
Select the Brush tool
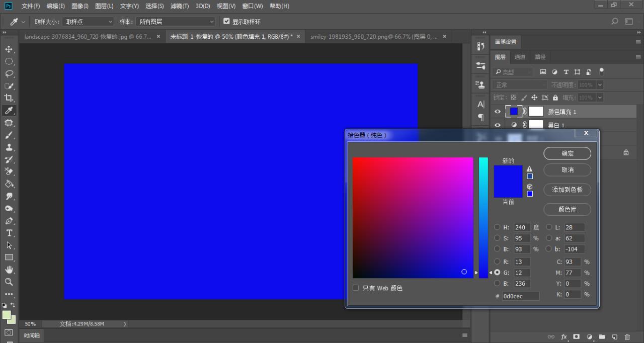(x=9, y=135)
